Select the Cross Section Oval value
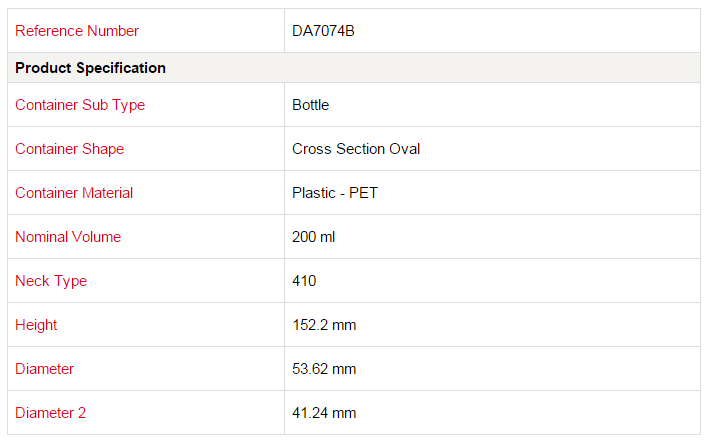708x443 pixels. coord(356,149)
